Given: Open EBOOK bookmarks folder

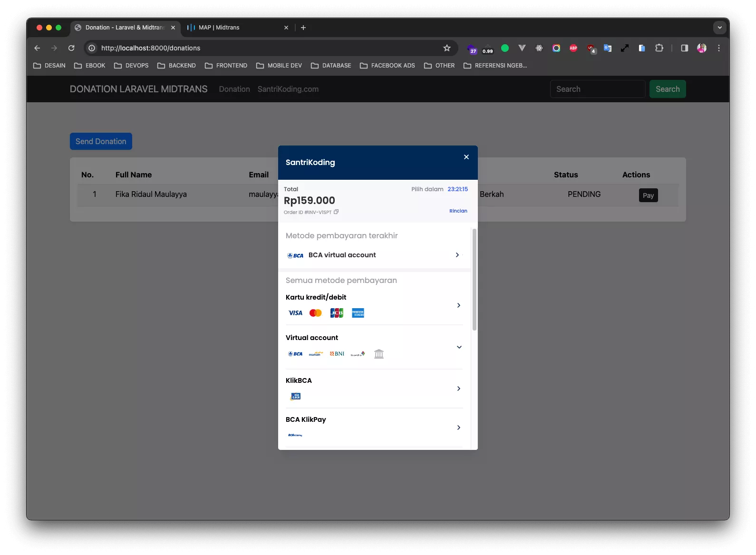Looking at the screenshot, I should coord(90,66).
